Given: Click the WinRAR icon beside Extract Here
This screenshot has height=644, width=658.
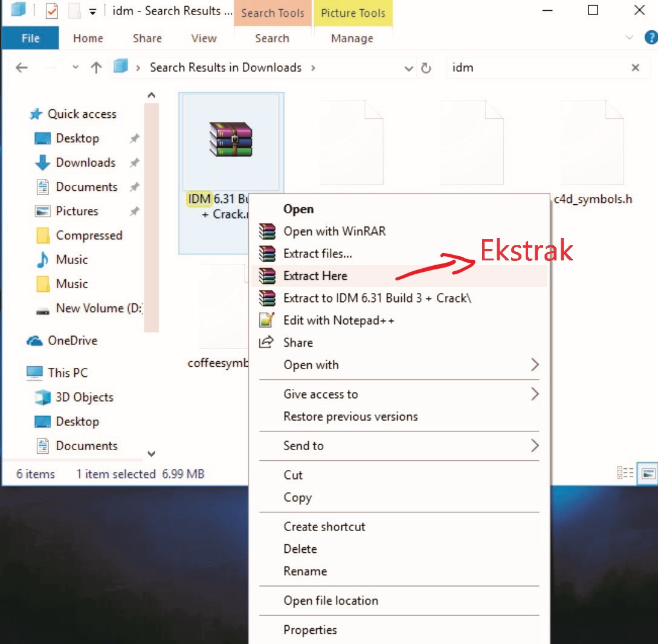Looking at the screenshot, I should click(267, 275).
